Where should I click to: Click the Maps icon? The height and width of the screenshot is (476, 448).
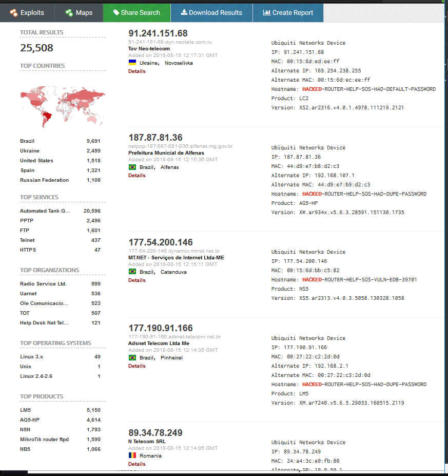(x=69, y=13)
